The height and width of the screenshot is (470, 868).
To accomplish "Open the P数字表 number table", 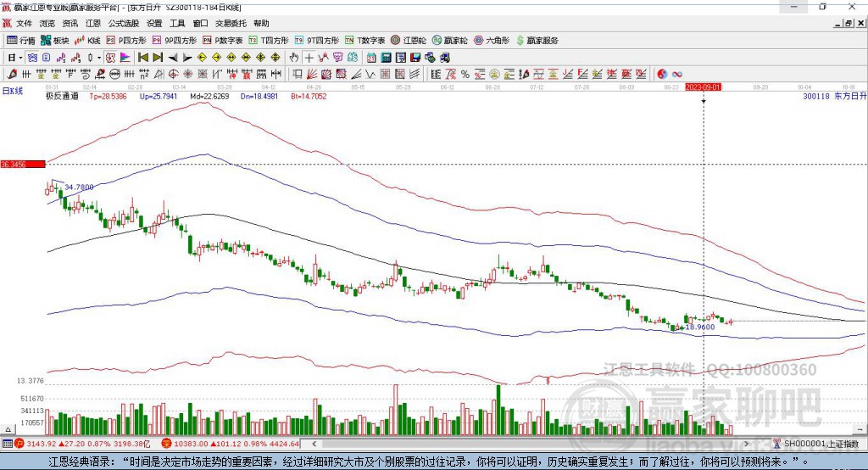I will point(223,41).
